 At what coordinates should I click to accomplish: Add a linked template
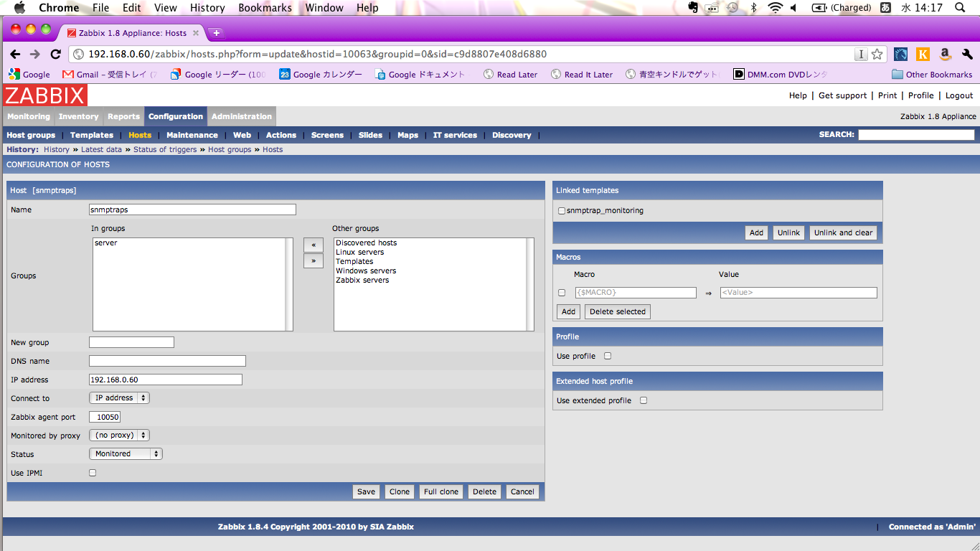click(x=756, y=232)
